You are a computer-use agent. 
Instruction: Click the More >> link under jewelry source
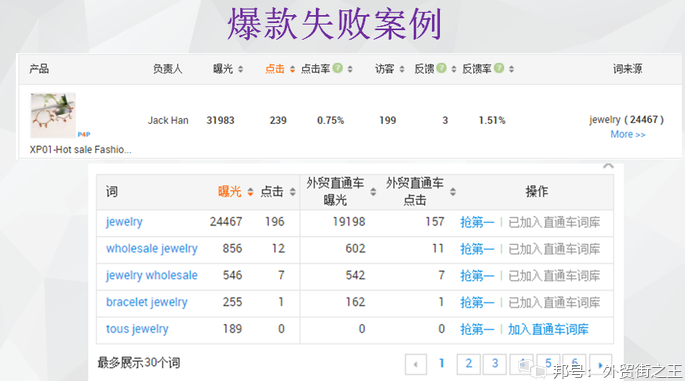pyautogui.click(x=628, y=135)
